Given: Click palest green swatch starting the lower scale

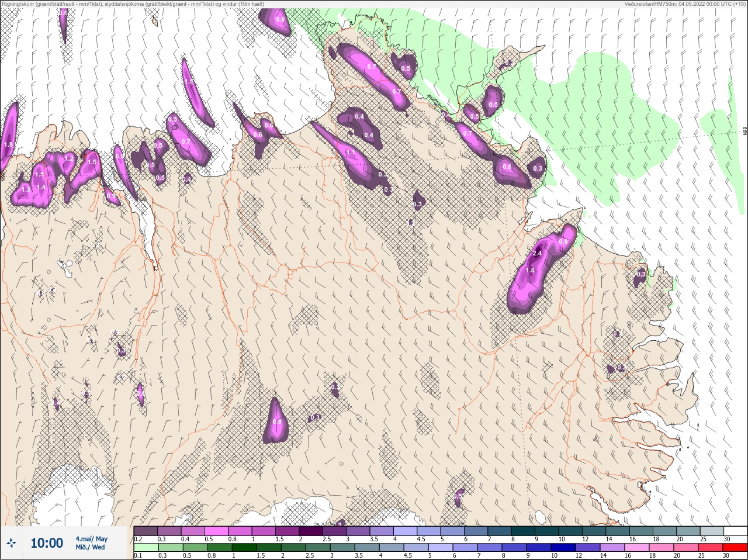Looking at the screenshot, I should pyautogui.click(x=146, y=548).
